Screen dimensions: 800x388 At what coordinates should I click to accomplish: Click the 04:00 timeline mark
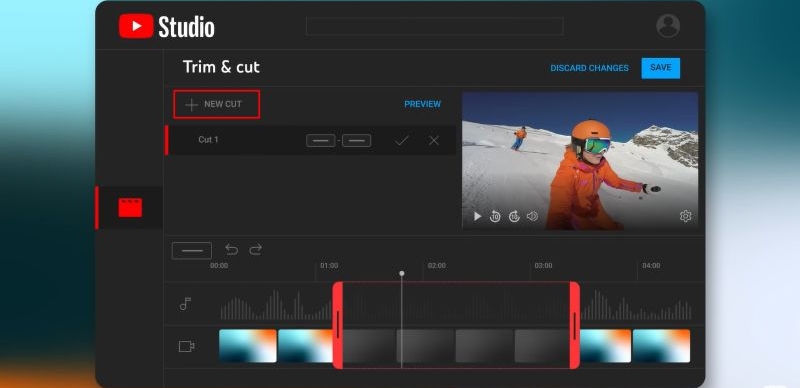coord(651,266)
